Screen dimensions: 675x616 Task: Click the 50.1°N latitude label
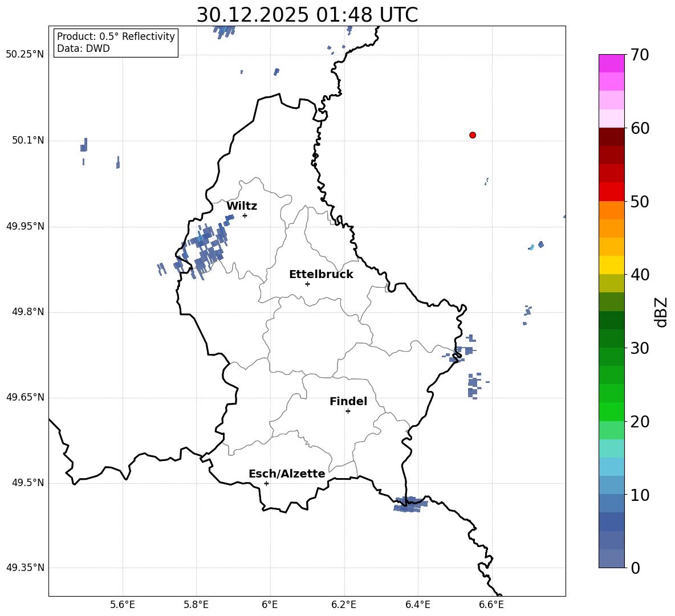(28, 141)
